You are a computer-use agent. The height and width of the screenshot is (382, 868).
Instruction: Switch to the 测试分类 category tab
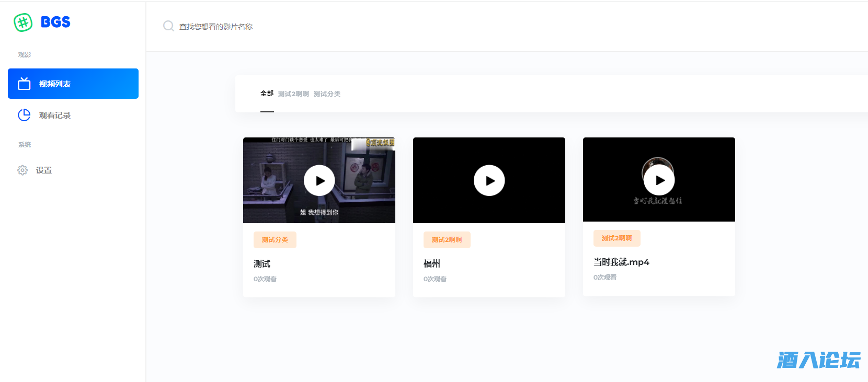tap(327, 94)
